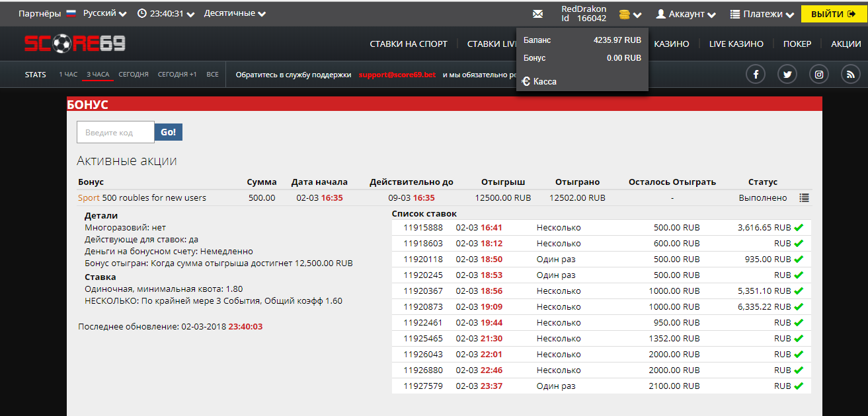Select the СЕГОДНЯ stats filter
868x416 pixels.
click(x=134, y=75)
